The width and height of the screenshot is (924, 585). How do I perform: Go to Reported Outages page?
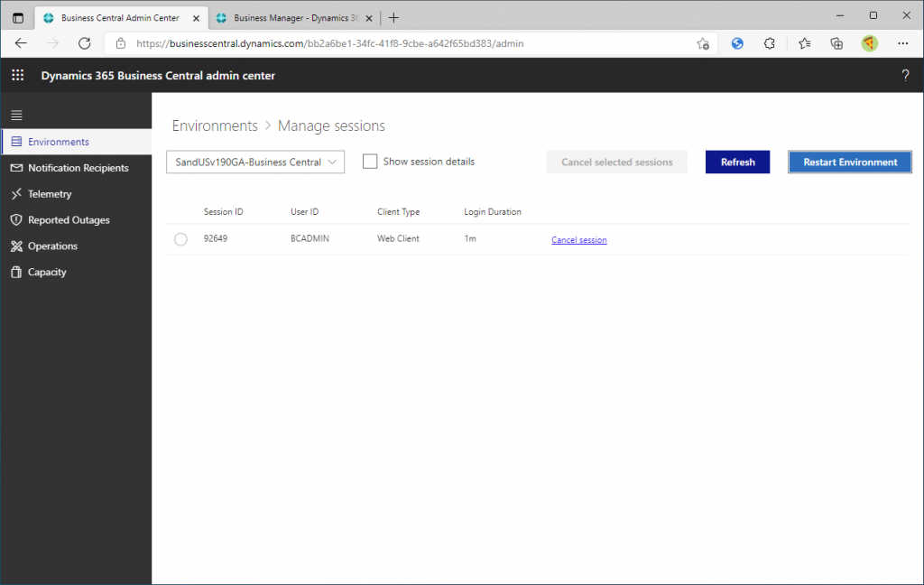pyautogui.click(x=69, y=220)
